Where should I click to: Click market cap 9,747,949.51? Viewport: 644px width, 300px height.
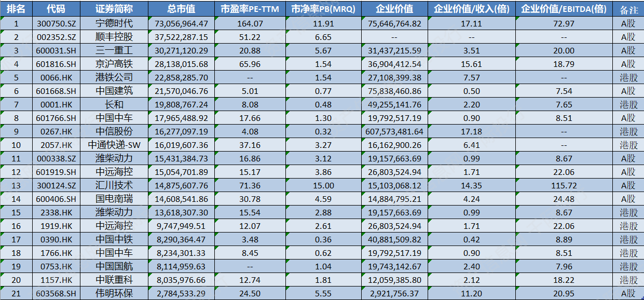181,226
